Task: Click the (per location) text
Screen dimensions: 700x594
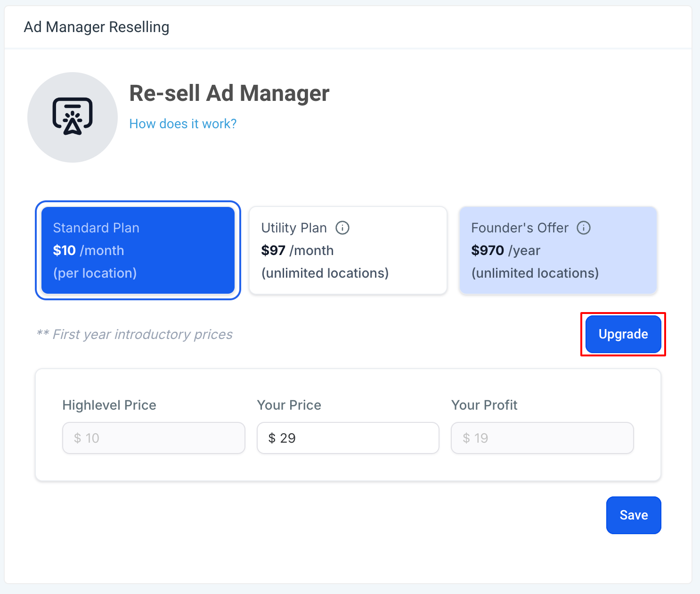Action: point(95,273)
